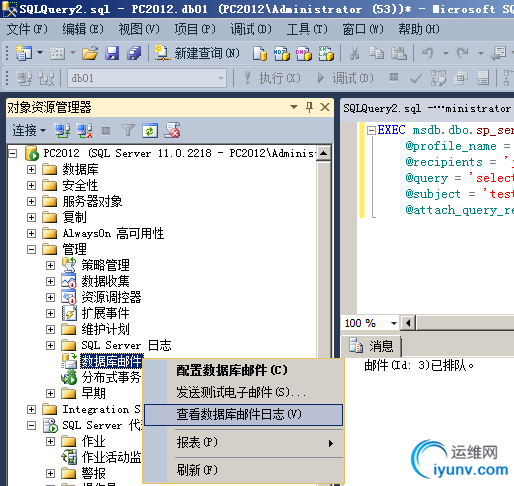The height and width of the screenshot is (486, 514).
Task: Select the 资源调控器 tree item
Action: [111, 297]
